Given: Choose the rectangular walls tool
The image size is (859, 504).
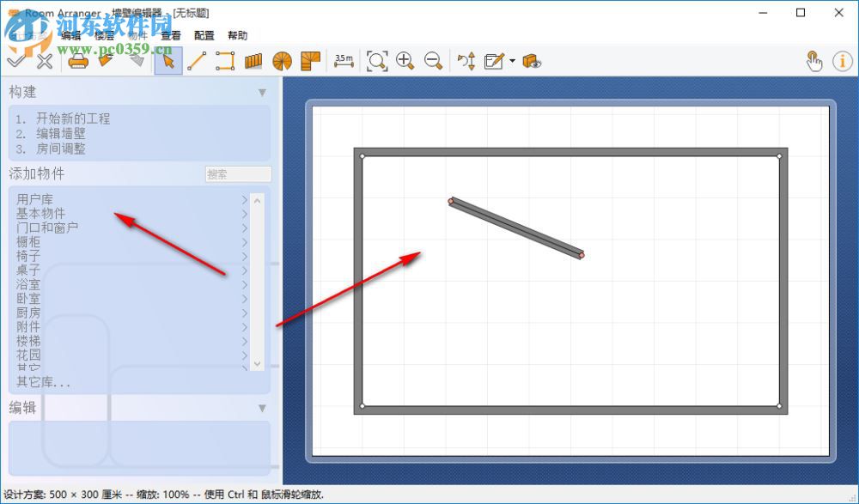Looking at the screenshot, I should [225, 61].
